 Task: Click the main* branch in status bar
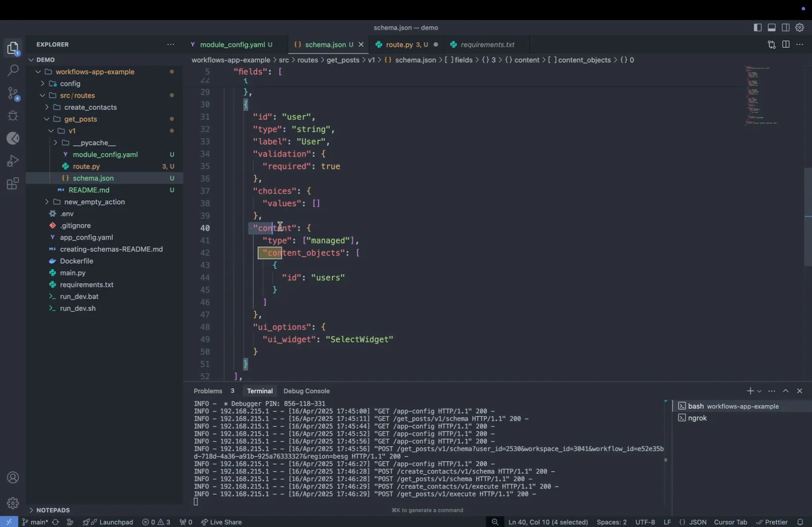pyautogui.click(x=35, y=522)
